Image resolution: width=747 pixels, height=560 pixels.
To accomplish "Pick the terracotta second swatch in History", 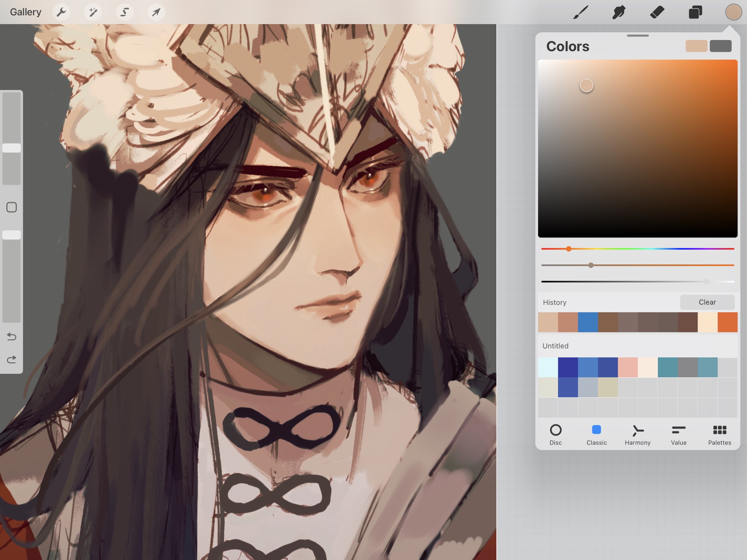I will pos(568,322).
